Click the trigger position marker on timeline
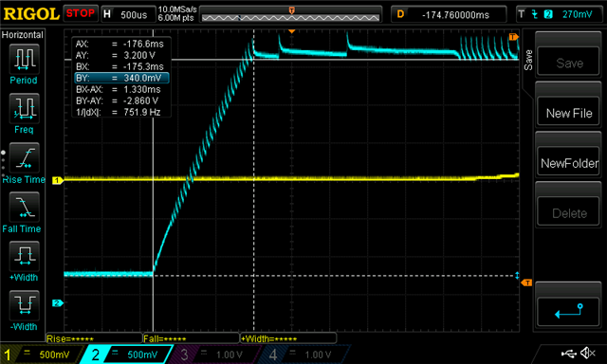The height and width of the screenshot is (364, 607). coord(292,10)
